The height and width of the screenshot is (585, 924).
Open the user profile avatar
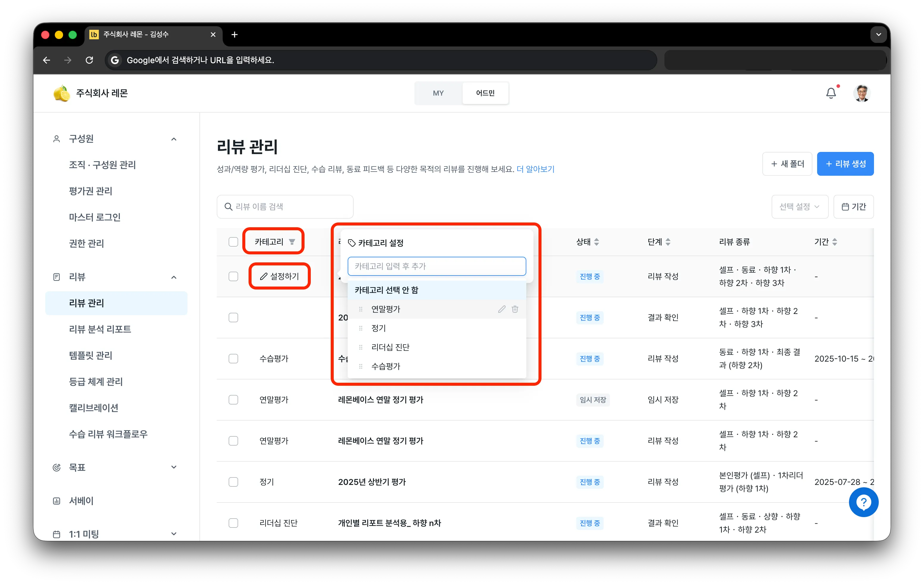tap(862, 93)
